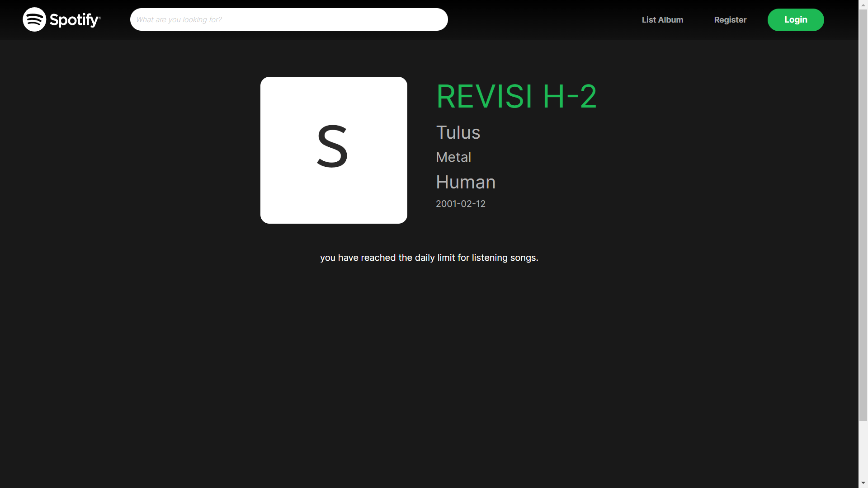Click the daily limit message text
The height and width of the screenshot is (488, 868).
pyautogui.click(x=429, y=258)
